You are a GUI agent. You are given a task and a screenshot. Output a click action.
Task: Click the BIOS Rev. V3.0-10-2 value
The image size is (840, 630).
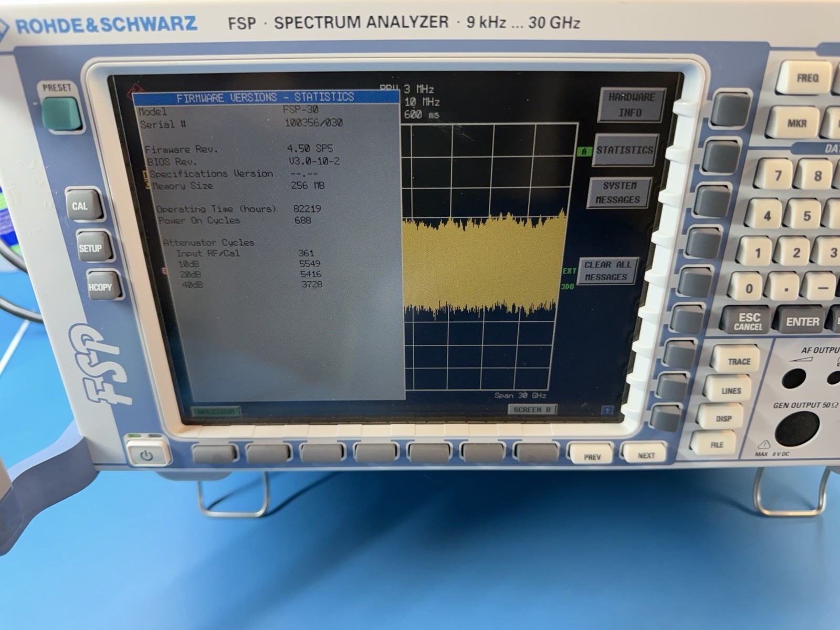(x=313, y=161)
